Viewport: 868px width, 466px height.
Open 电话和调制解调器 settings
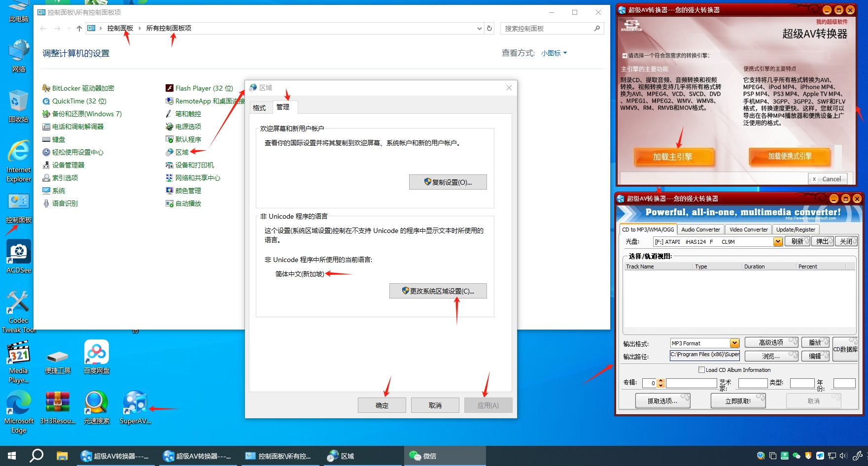(x=73, y=127)
